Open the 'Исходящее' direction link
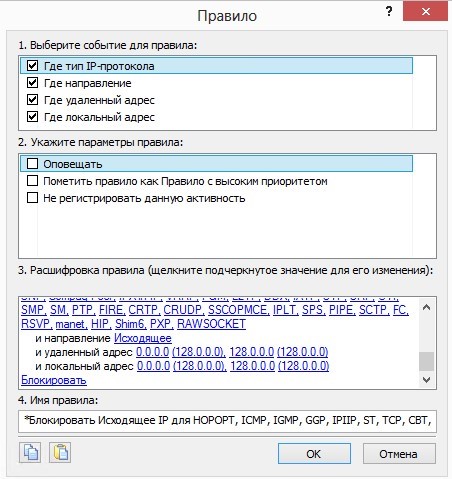 click(143, 338)
